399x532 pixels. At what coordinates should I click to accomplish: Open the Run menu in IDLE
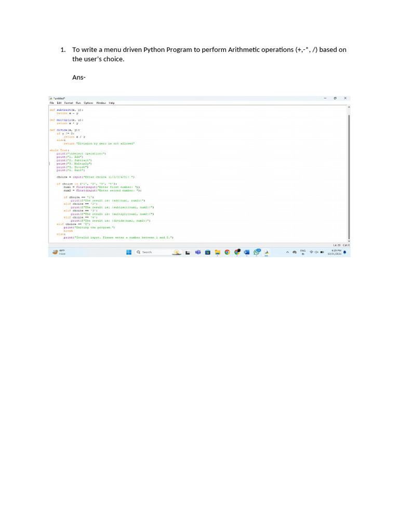(x=78, y=103)
